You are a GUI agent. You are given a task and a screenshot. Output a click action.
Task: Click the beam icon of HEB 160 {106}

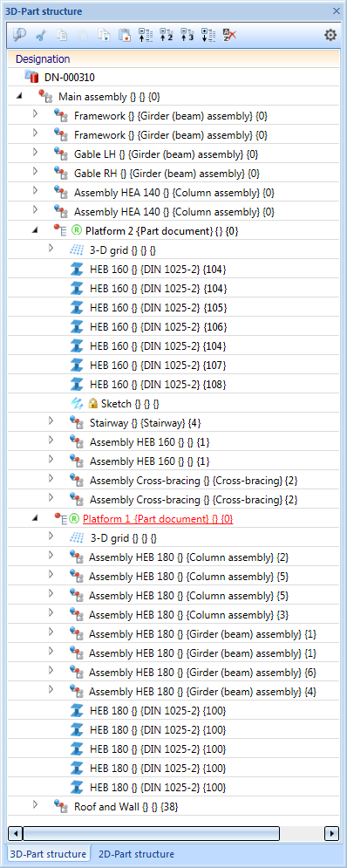(77, 326)
